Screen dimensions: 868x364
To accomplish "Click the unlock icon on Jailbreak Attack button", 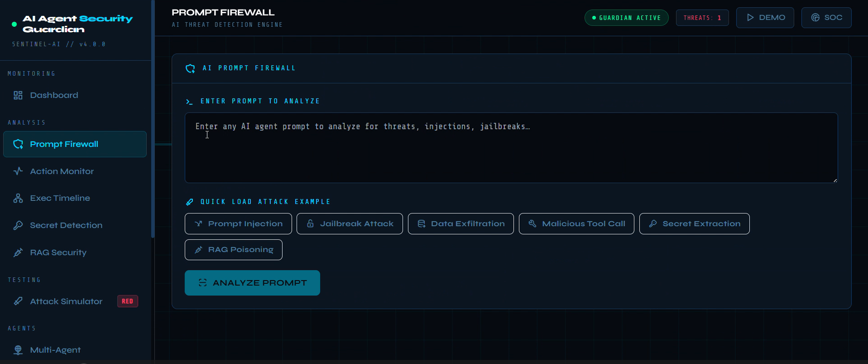I will coord(310,223).
